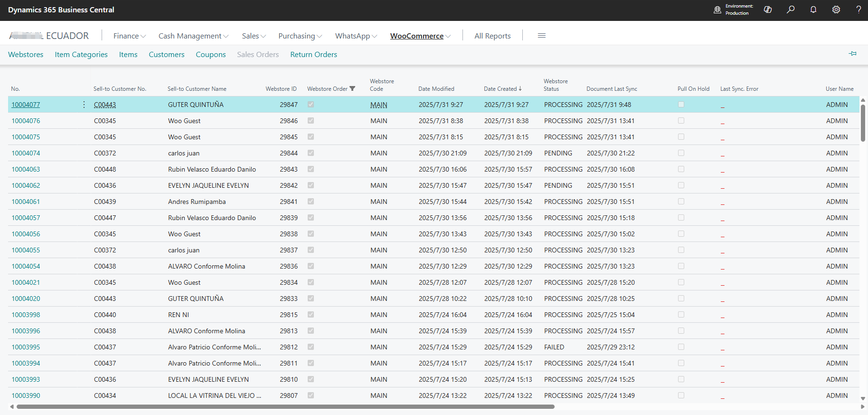Screen dimensions: 868x415
Task: Open order 10004077
Action: pyautogui.click(x=26, y=105)
